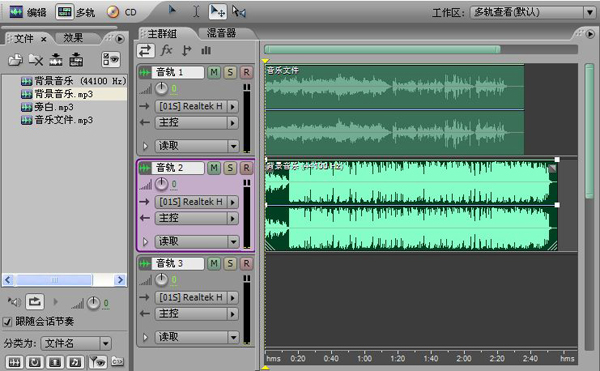Select the 背景音乐 clip on track 2
Screen dimensions: 600x371
pos(411,205)
